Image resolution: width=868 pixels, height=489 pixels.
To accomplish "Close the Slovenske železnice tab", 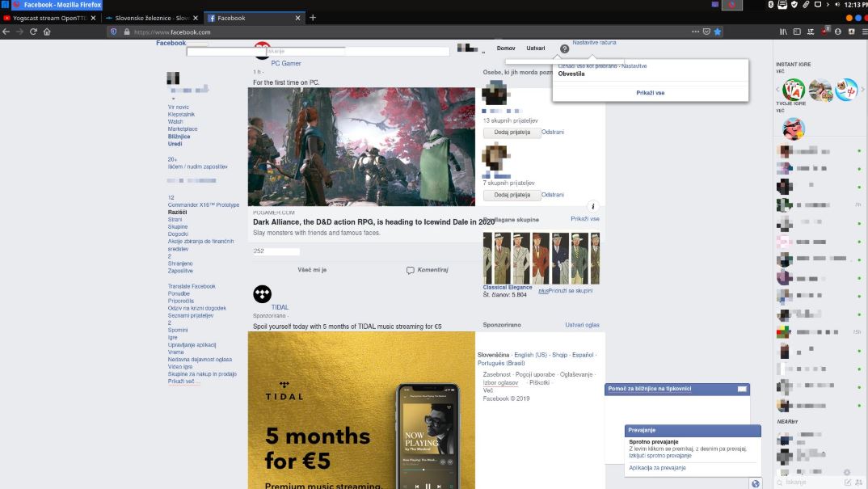I will pos(196,18).
